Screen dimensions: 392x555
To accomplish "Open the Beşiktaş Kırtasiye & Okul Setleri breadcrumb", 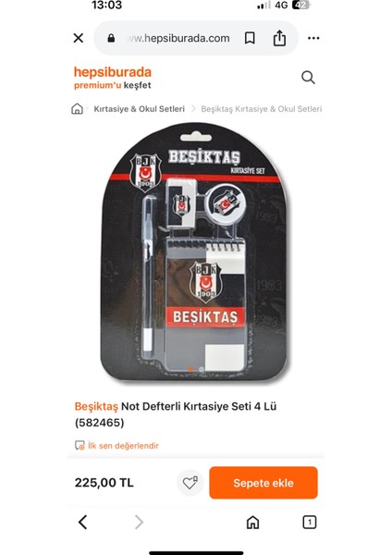I will click(x=262, y=109).
